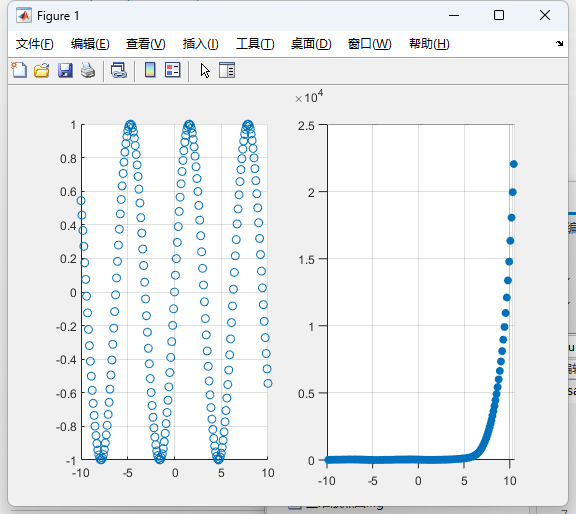
Task: Save the figure with the floppy disk icon
Action: (x=65, y=70)
